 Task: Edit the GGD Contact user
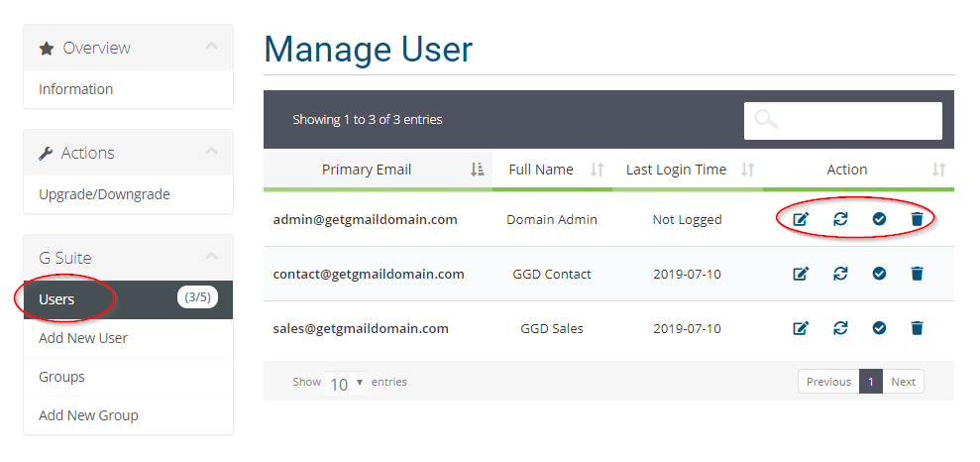[801, 274]
